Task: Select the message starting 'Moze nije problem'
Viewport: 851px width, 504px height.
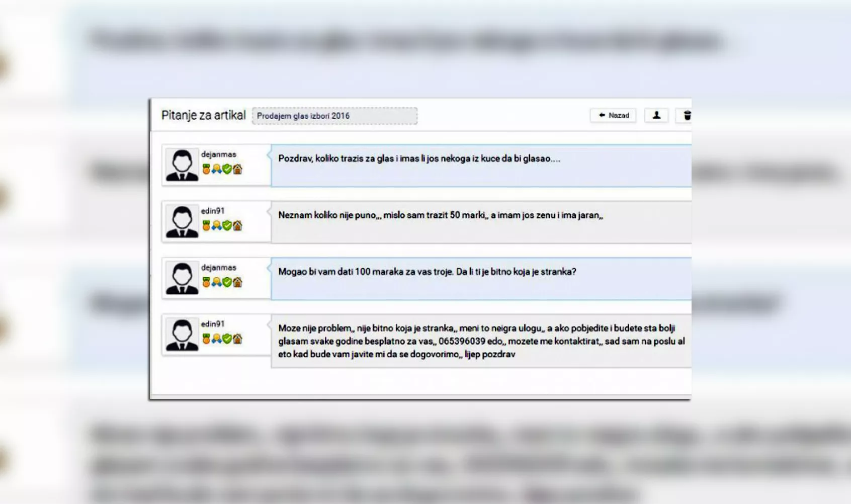Action: coord(480,341)
